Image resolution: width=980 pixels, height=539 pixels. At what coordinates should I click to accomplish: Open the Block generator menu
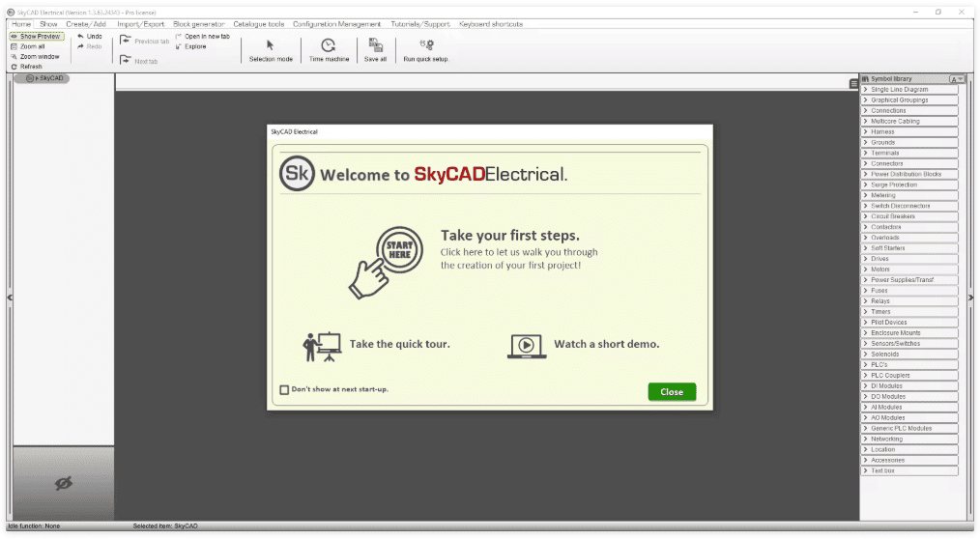(x=199, y=24)
